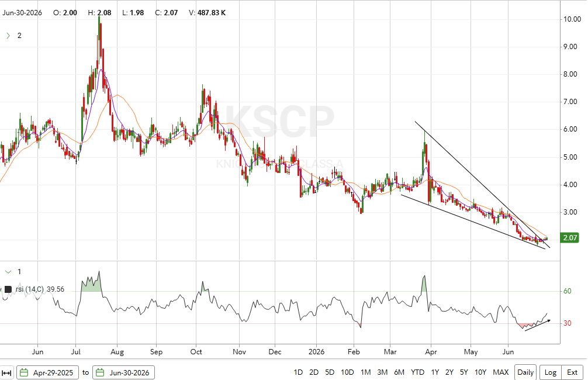
Task: Select the 5D range
Action: (x=330, y=372)
